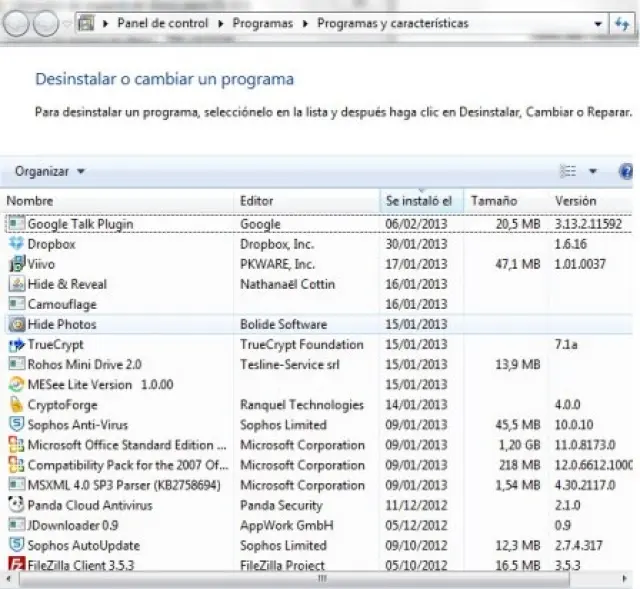Open the help button in toolbar
This screenshot has width=640, height=589.
pos(627,172)
